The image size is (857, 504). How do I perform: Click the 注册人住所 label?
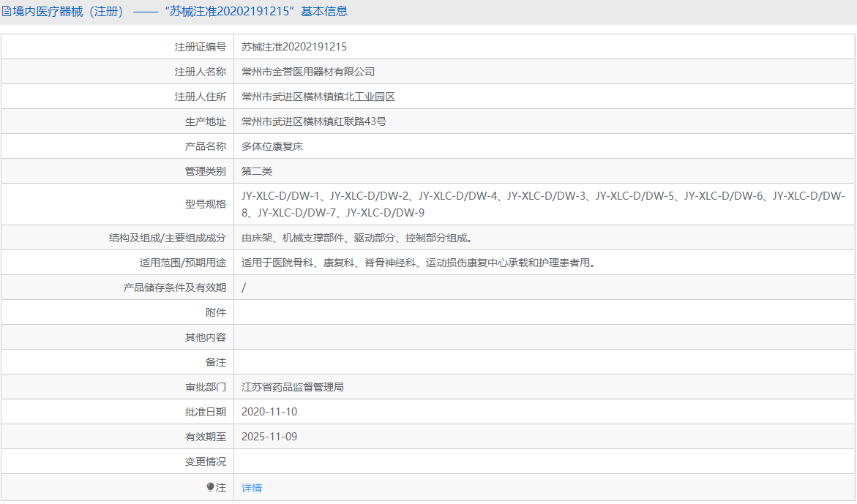click(x=200, y=97)
